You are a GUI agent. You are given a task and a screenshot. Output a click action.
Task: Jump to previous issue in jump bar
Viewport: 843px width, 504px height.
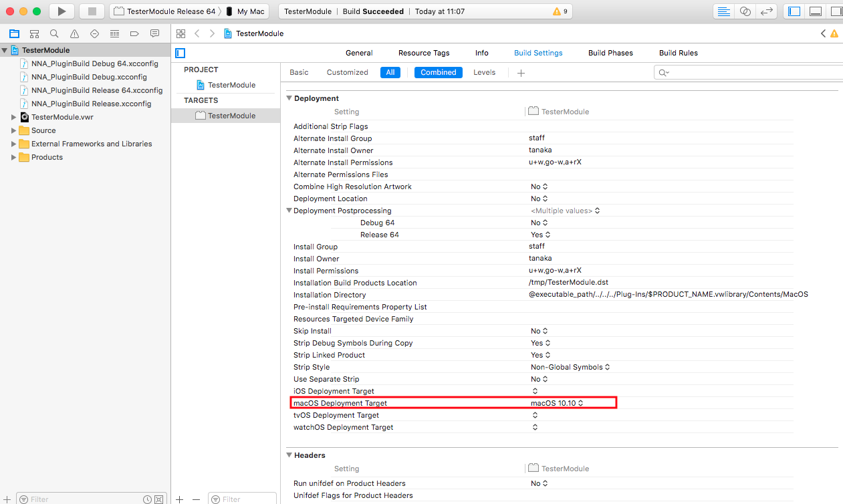[823, 33]
